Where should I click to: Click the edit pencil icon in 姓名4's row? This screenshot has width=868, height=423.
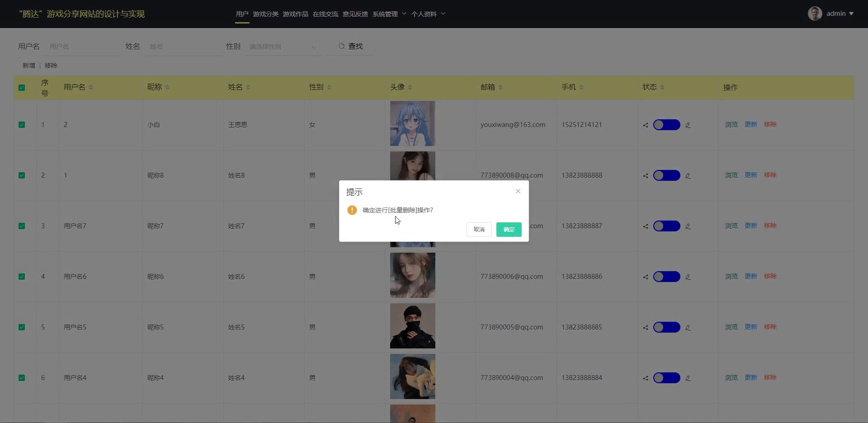coord(688,378)
